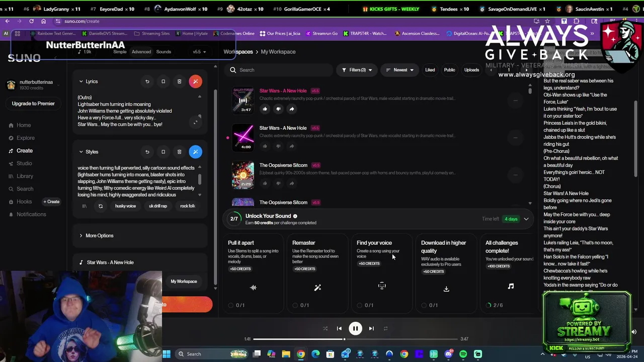Click the Download in higher quality icon

click(446, 289)
